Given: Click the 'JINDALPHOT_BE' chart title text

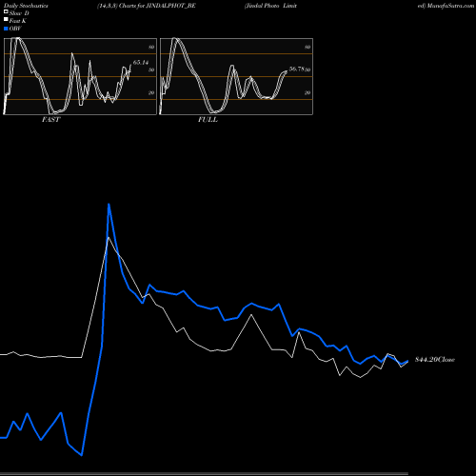Looking at the screenshot, I should click(171, 6).
